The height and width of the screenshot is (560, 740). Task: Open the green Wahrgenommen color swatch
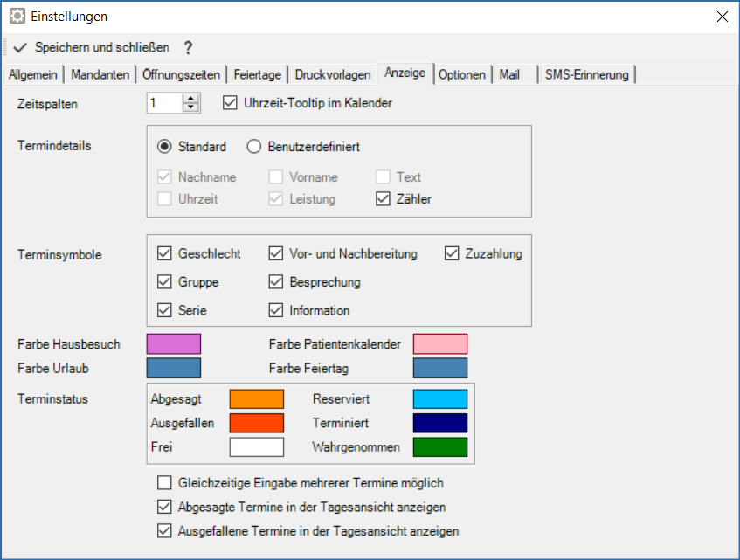click(x=440, y=447)
